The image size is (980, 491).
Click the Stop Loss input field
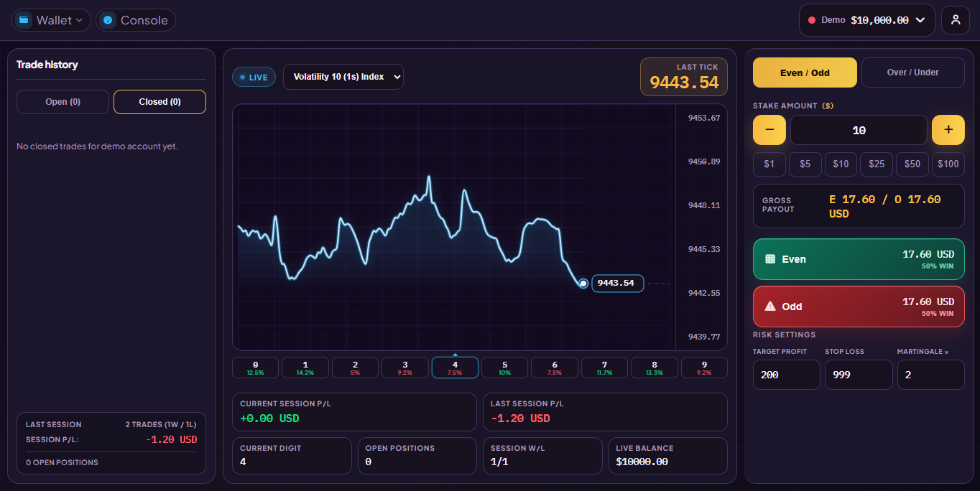859,375
